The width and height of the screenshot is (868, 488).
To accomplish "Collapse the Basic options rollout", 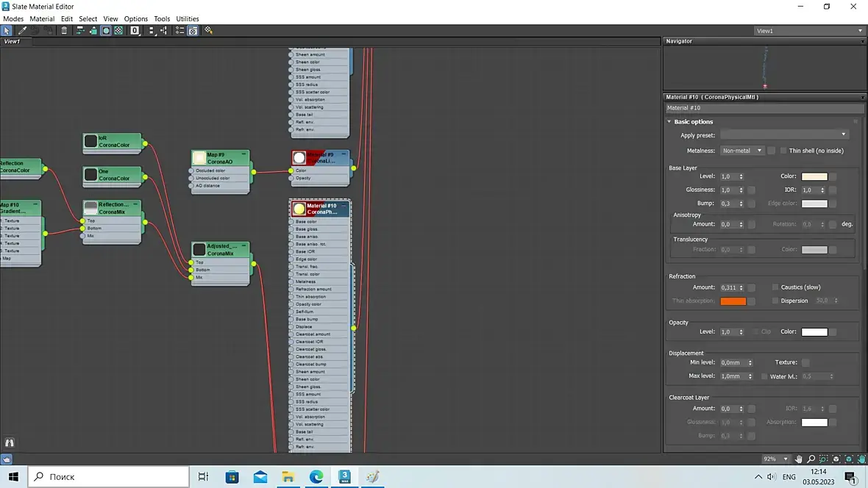I will click(x=669, y=122).
